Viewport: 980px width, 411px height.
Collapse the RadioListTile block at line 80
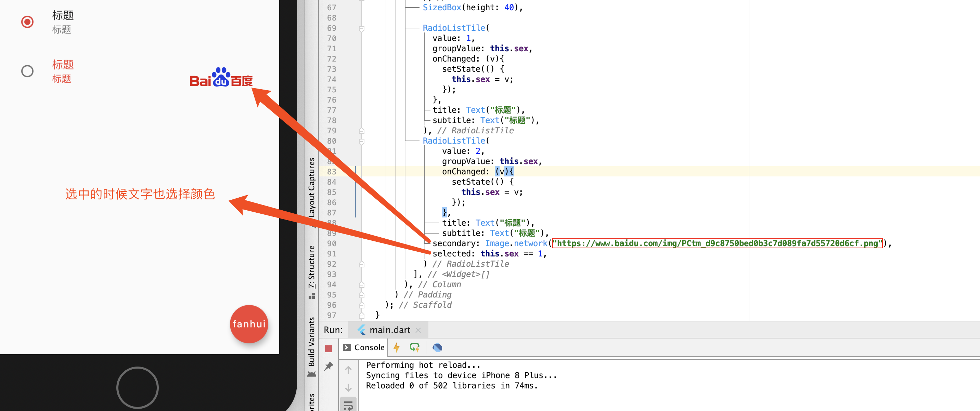[x=362, y=141]
